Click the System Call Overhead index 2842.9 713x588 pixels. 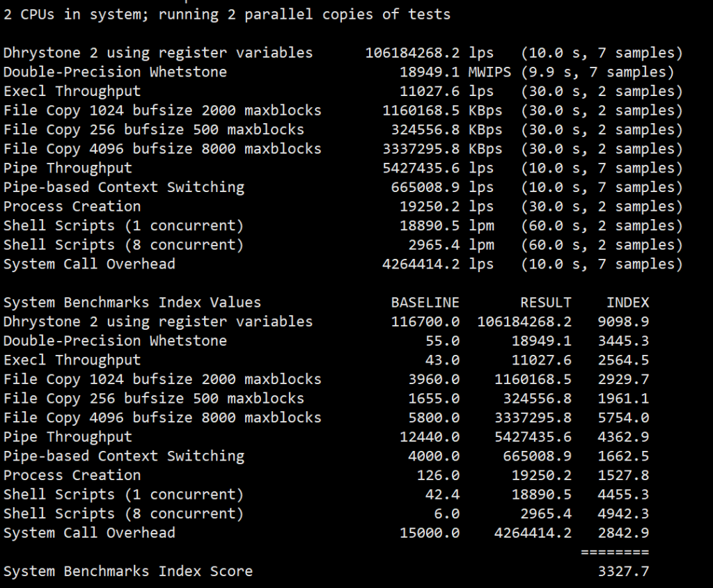623,533
